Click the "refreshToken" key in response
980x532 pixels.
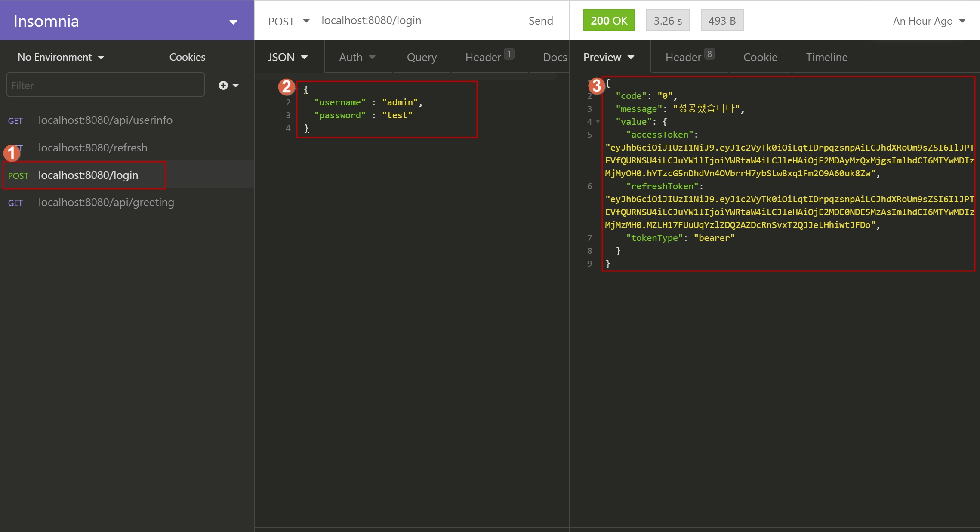pyautogui.click(x=662, y=186)
